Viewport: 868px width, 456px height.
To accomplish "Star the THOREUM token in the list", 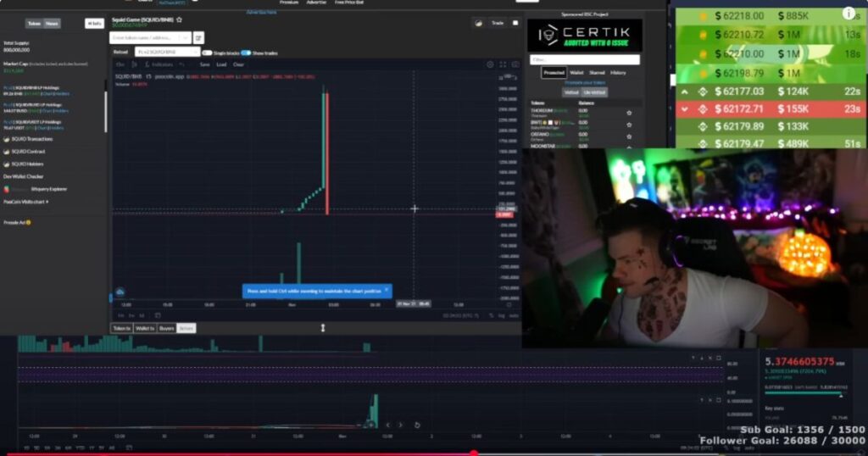I will pos(629,112).
